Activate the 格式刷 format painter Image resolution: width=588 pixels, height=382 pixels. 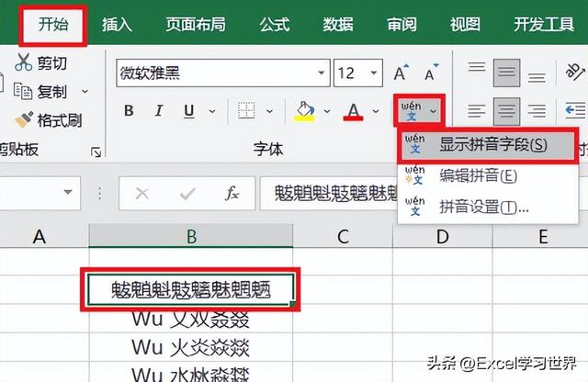(x=49, y=120)
